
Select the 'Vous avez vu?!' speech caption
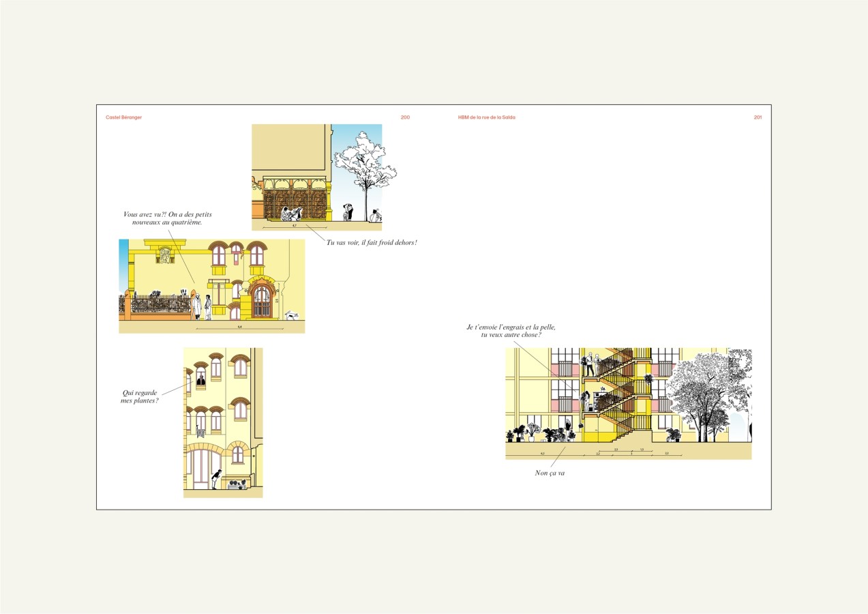coord(167,218)
